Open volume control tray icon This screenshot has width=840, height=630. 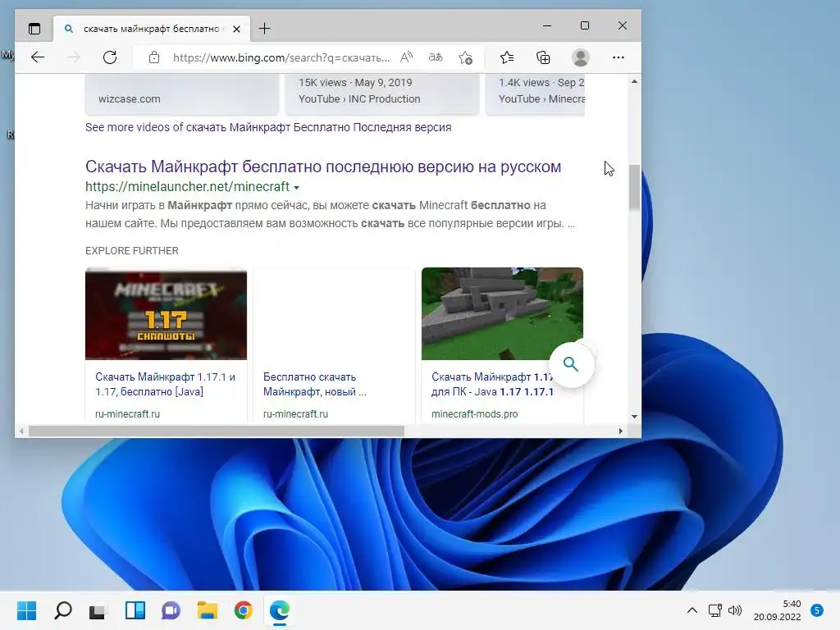(x=735, y=610)
